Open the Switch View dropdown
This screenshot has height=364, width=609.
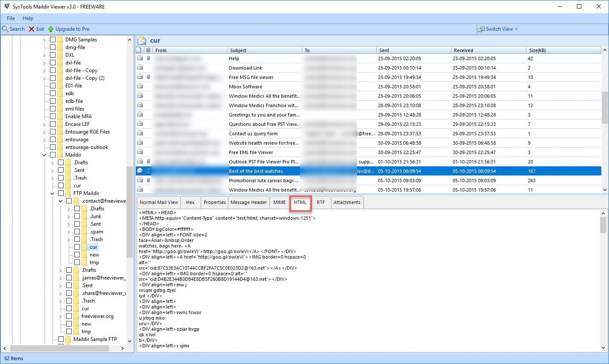point(516,29)
